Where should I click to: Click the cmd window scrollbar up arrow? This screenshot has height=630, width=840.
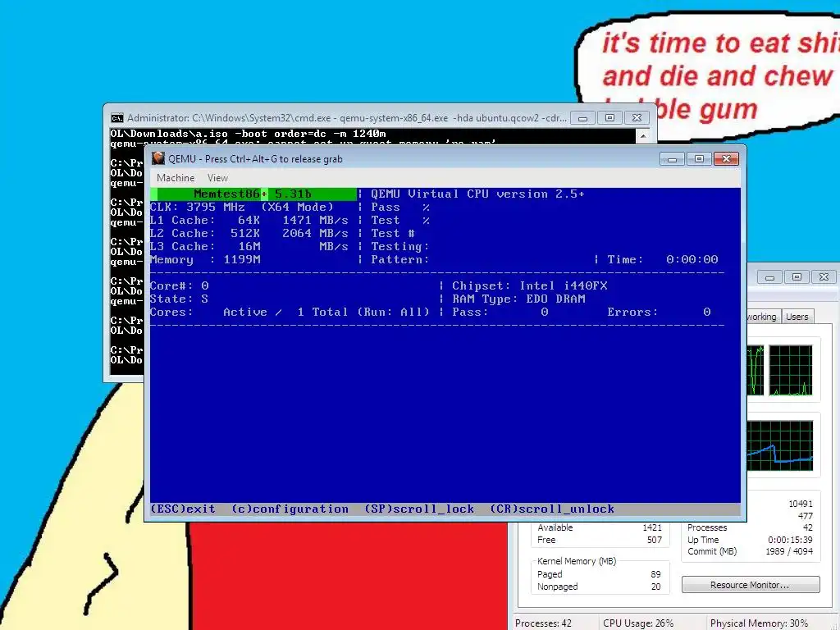point(643,136)
